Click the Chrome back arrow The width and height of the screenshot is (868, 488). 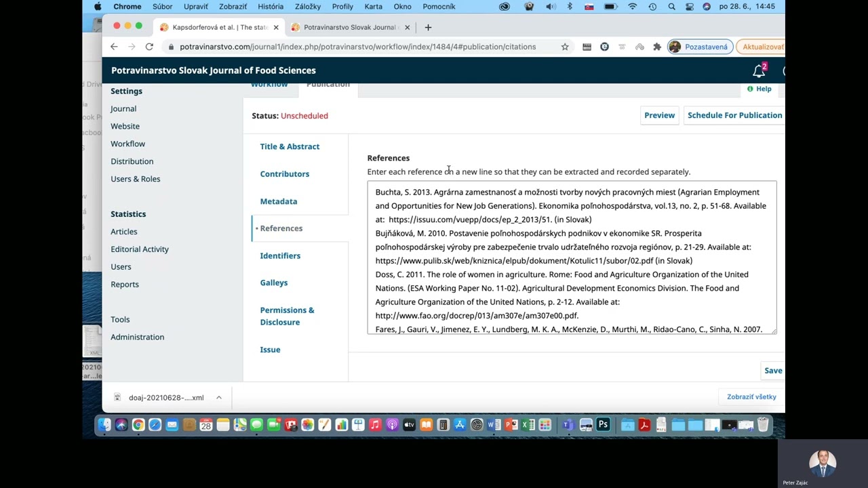click(114, 47)
